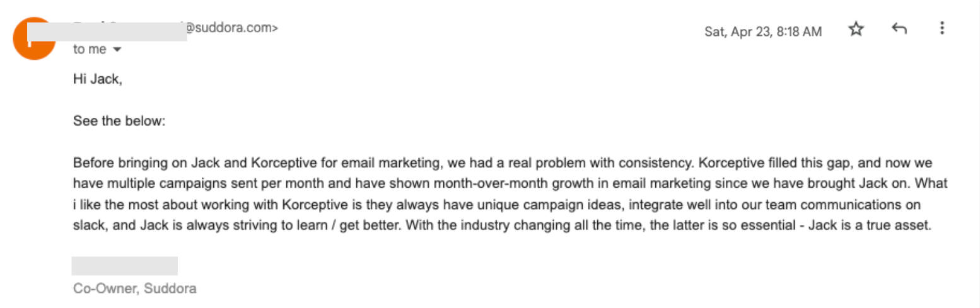
Task: Click the word "slack" in the message
Action: (88, 225)
